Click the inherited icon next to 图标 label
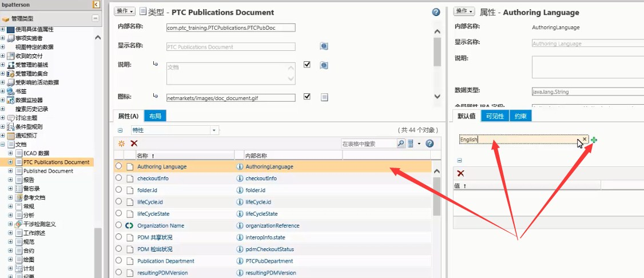This screenshot has height=278, width=644. [x=155, y=96]
